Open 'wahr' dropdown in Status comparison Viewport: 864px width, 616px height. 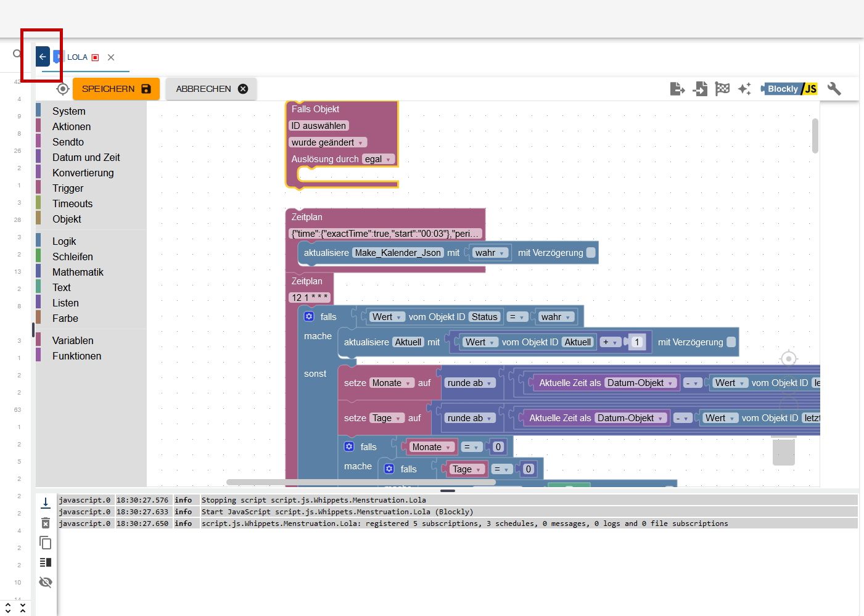point(556,317)
